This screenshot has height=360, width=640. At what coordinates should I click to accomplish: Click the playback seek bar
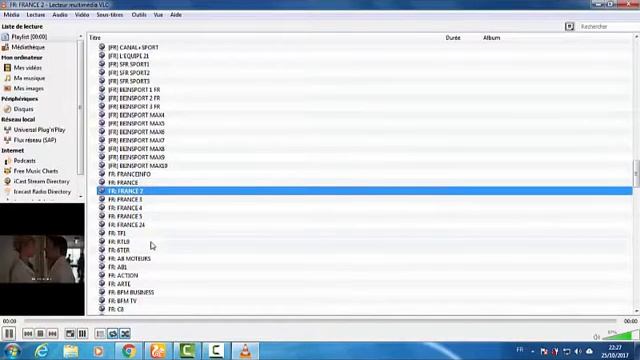pyautogui.click(x=320, y=321)
